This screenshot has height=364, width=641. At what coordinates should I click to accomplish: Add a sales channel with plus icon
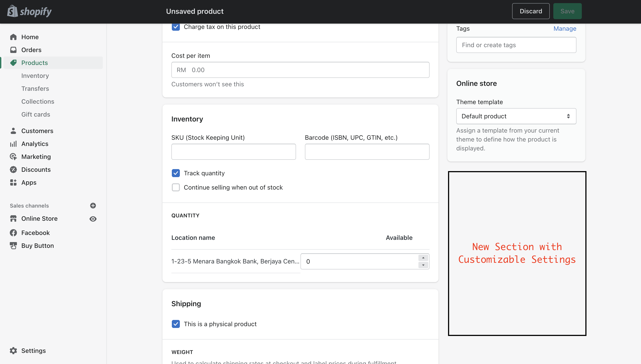coord(93,206)
